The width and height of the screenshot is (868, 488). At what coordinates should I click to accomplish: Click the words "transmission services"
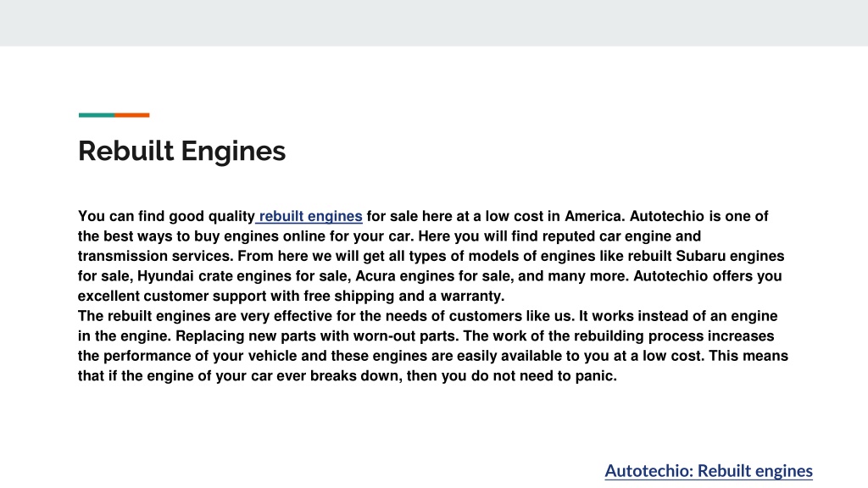156,256
